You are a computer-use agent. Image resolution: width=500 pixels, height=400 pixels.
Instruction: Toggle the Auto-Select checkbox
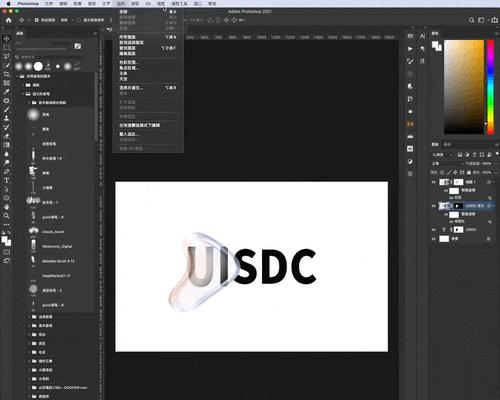37,20
